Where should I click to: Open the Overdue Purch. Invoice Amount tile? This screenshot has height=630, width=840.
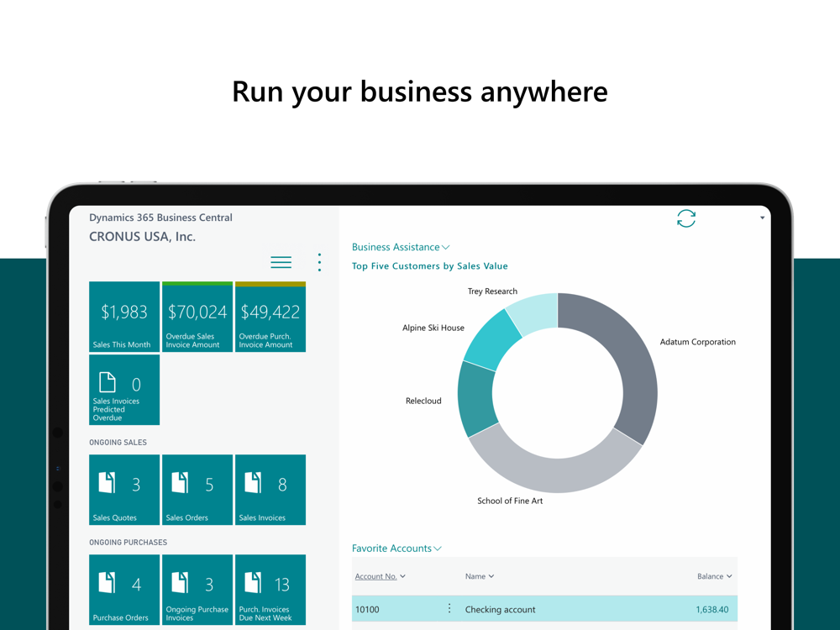tap(270, 317)
